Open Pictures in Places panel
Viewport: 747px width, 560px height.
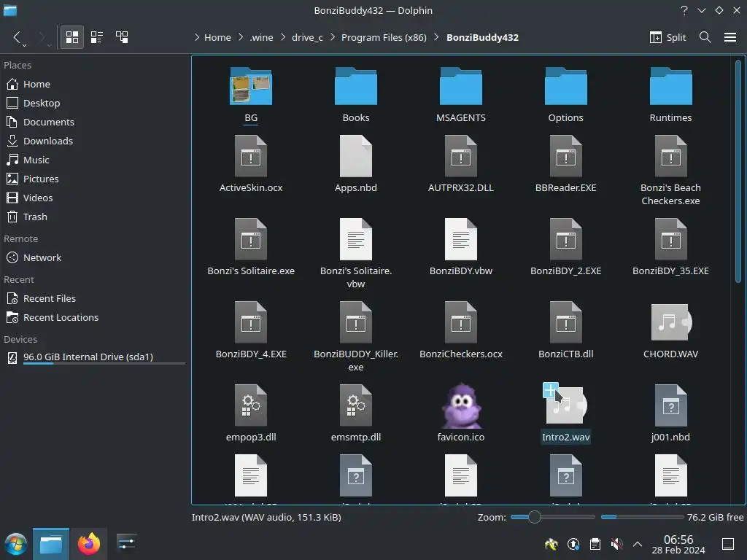coord(94,179)
